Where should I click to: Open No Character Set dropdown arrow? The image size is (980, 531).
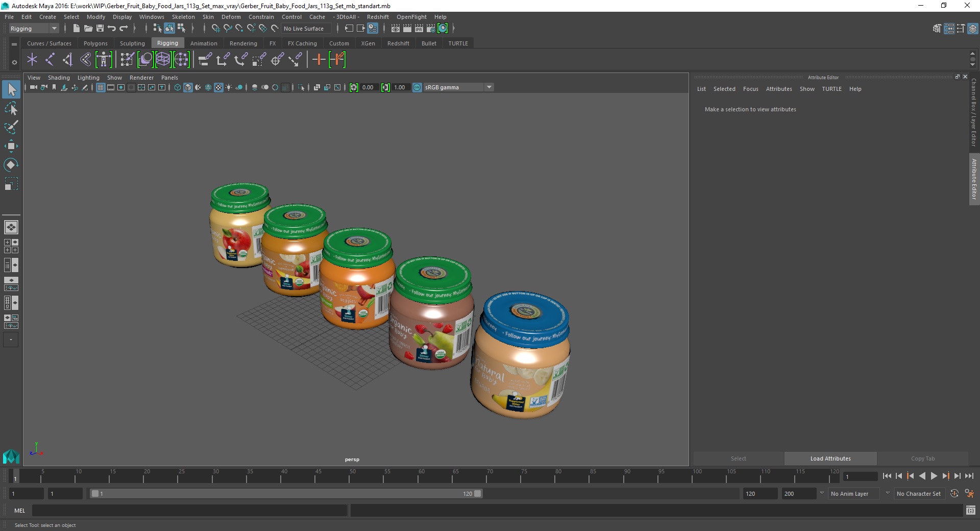click(888, 493)
